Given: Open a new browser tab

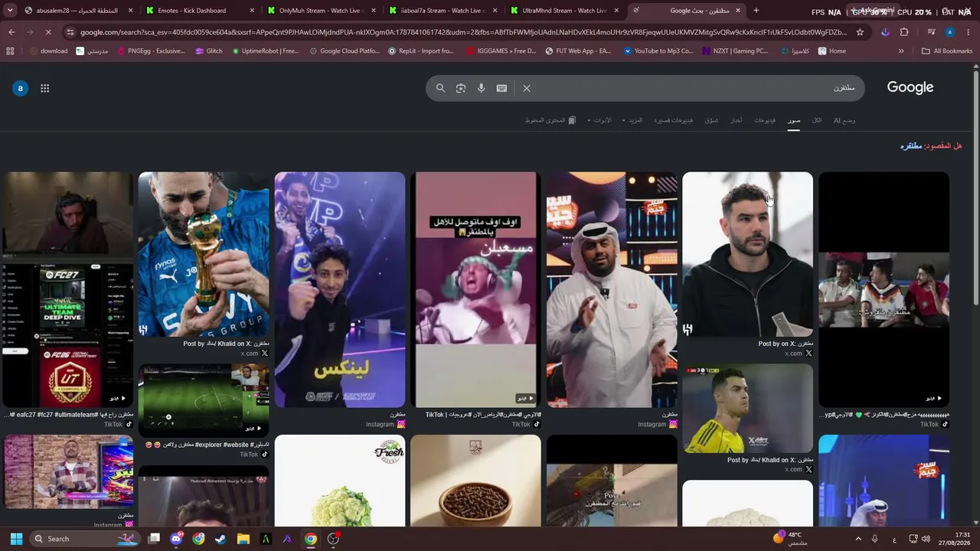Looking at the screenshot, I should 756,11.
